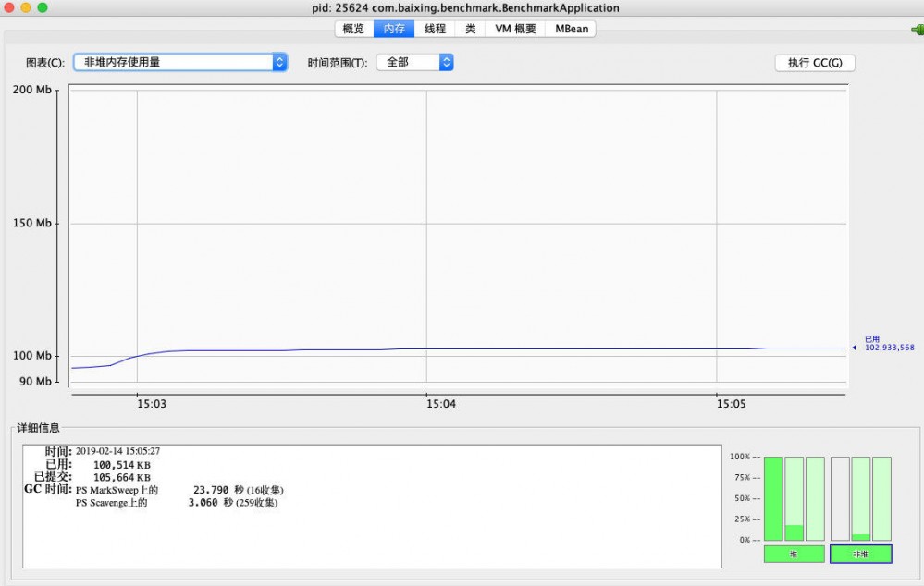
Task: Click the 100 Mb axis label
Action: point(32,356)
